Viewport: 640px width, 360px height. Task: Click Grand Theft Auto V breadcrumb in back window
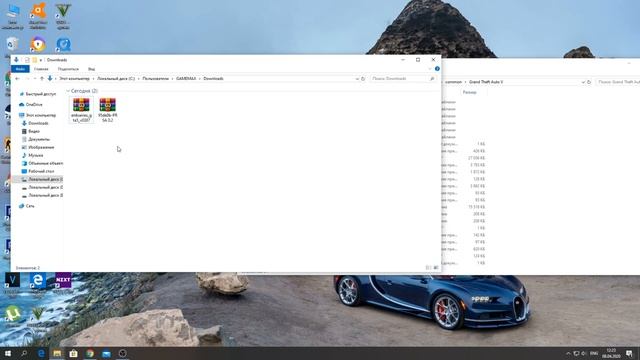point(486,82)
